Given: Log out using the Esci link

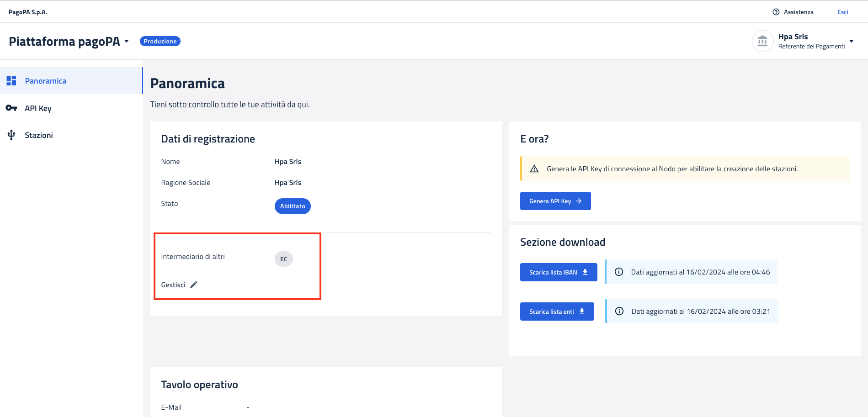Looking at the screenshot, I should 842,12.
